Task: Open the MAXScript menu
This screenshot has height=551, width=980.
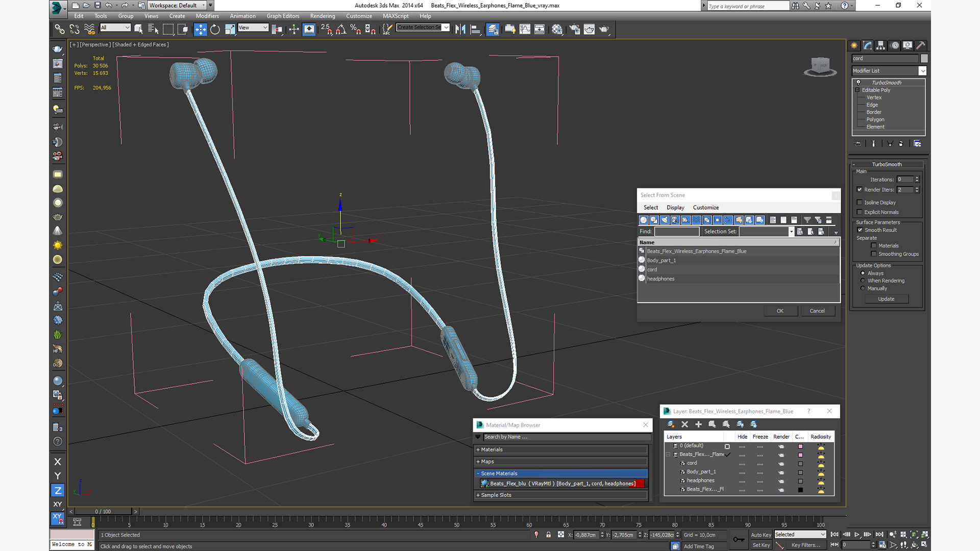Action: coord(396,16)
